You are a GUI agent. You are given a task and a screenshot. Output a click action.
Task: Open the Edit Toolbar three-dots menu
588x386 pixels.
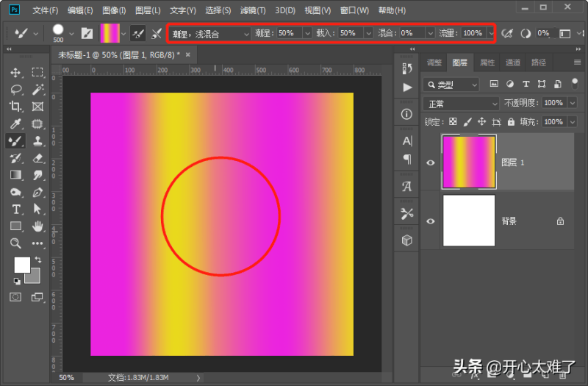(x=37, y=243)
